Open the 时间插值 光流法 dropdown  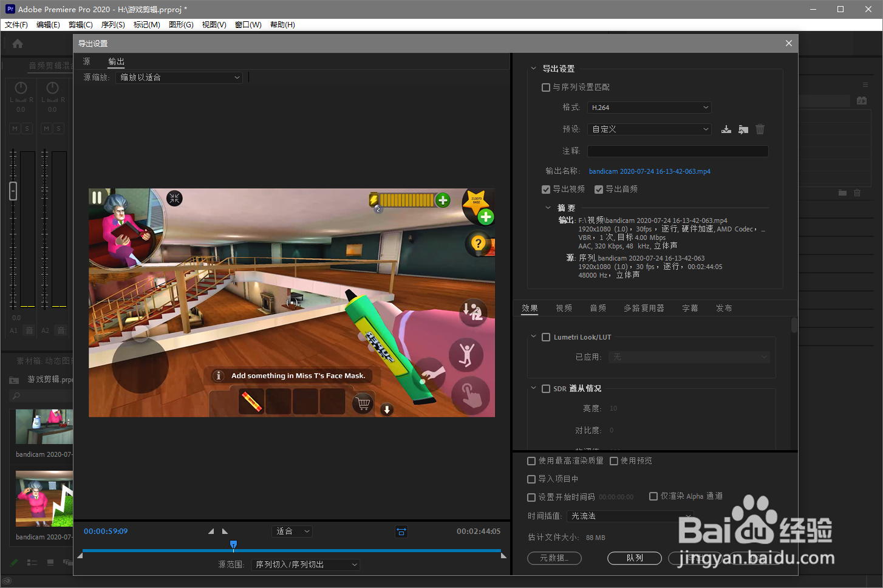(x=630, y=516)
